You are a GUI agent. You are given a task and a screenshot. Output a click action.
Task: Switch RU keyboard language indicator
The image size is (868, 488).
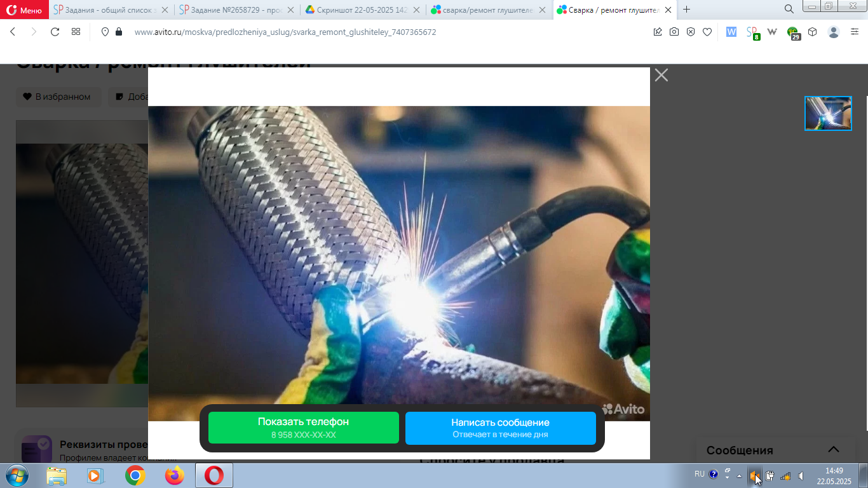pyautogui.click(x=699, y=474)
